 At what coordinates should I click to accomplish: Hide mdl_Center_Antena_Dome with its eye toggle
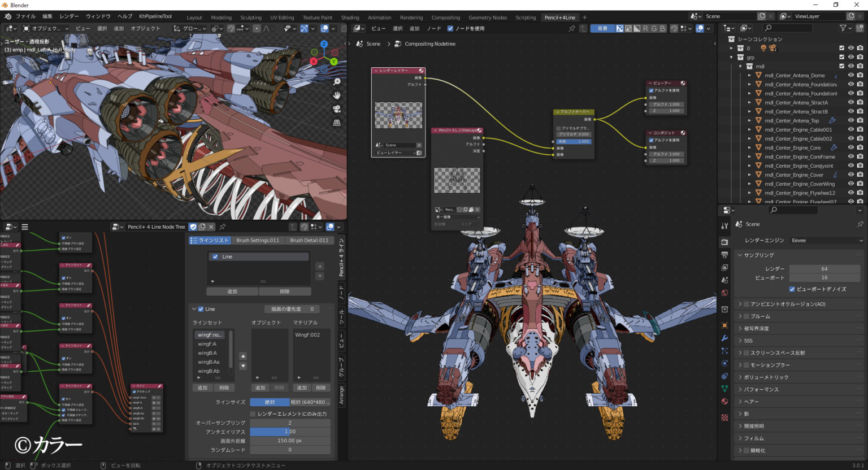[x=851, y=76]
